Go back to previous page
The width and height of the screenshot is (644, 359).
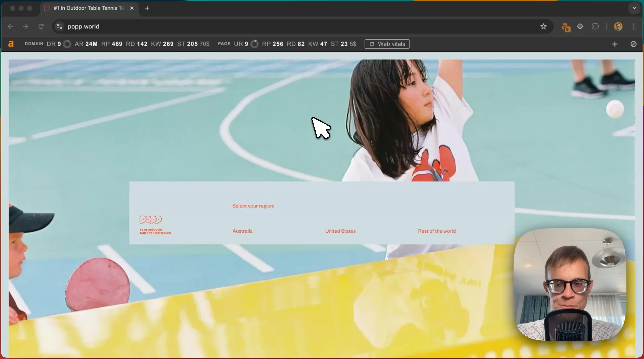11,26
